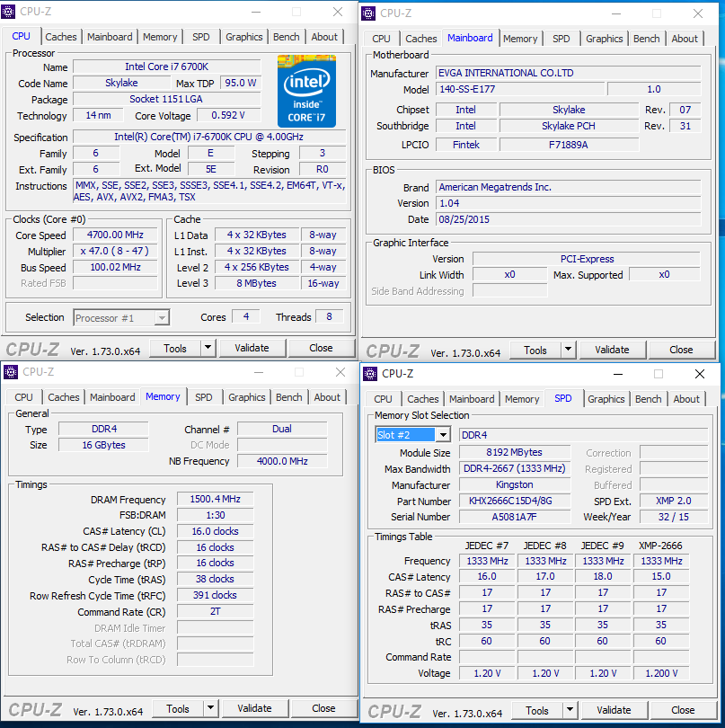The height and width of the screenshot is (728, 725).
Task: Open the Tools dropdown arrow in the SPD window
Action: point(570,710)
